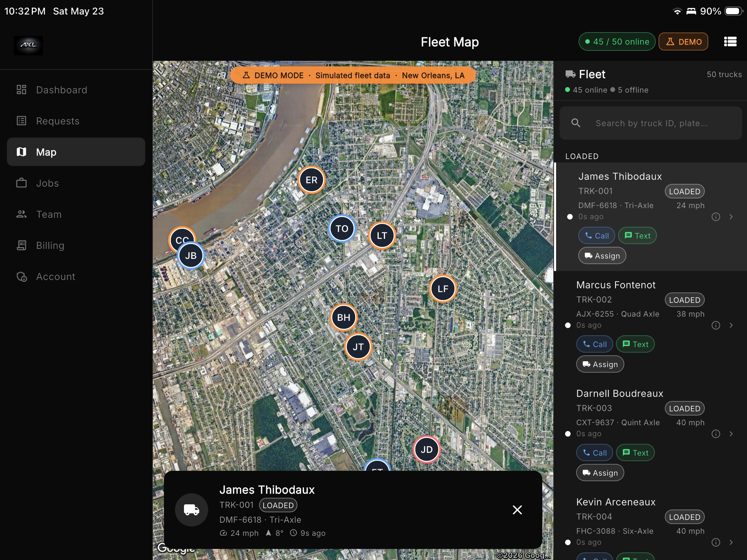Viewport: 747px width, 560px height.
Task: Open Account settings in sidebar
Action: (76, 277)
